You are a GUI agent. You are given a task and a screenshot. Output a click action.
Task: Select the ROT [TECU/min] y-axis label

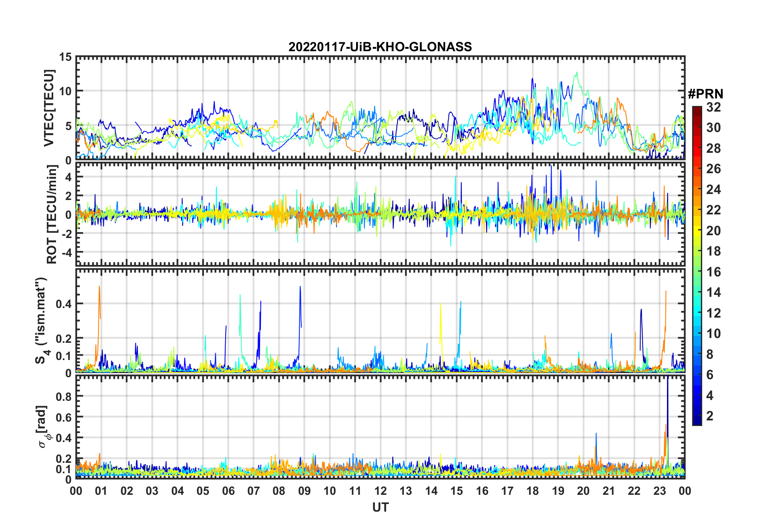click(x=52, y=214)
